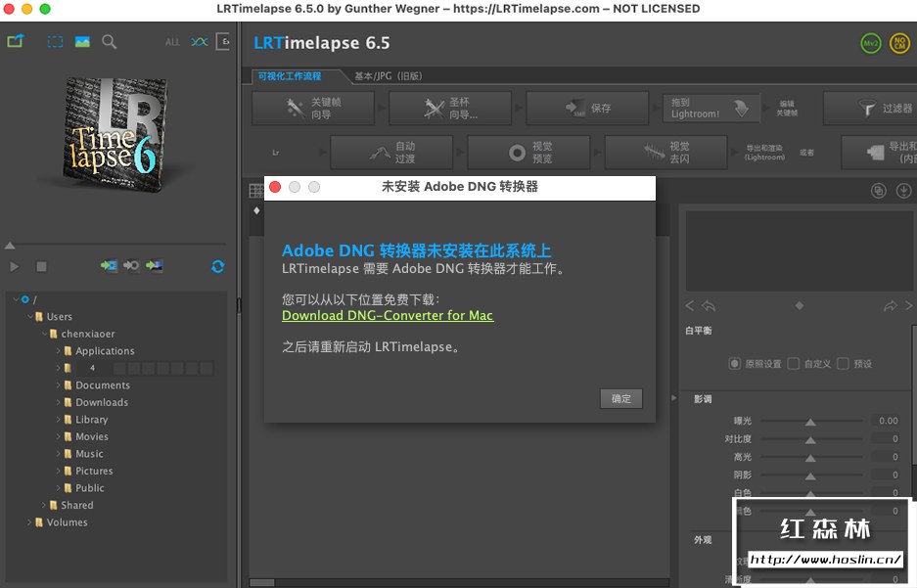Screen dimensions: 917x588
Task: Expand the Applications folder
Action: [59, 350]
